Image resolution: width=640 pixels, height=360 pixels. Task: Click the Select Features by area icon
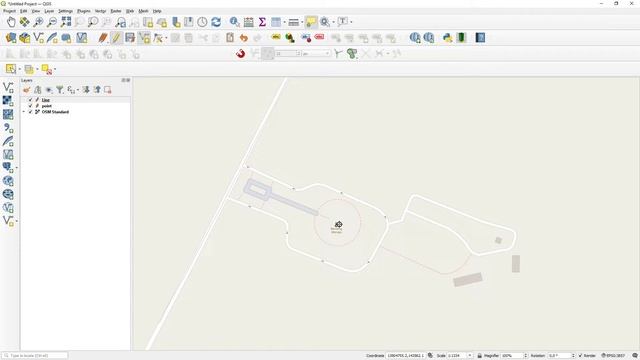pyautogui.click(x=11, y=69)
